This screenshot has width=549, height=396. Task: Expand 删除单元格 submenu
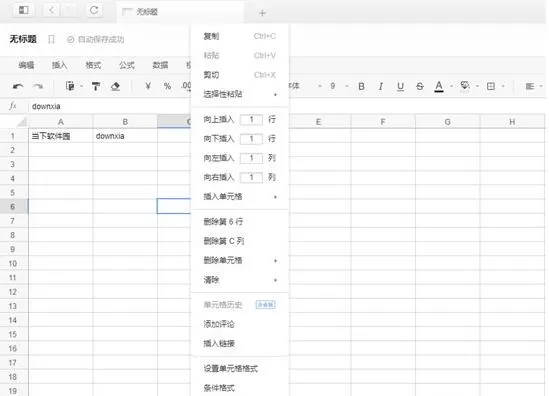coord(240,260)
